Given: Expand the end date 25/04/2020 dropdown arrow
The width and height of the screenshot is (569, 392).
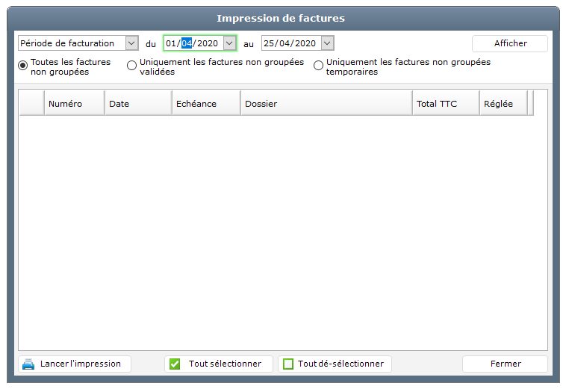Looking at the screenshot, I should click(x=327, y=43).
